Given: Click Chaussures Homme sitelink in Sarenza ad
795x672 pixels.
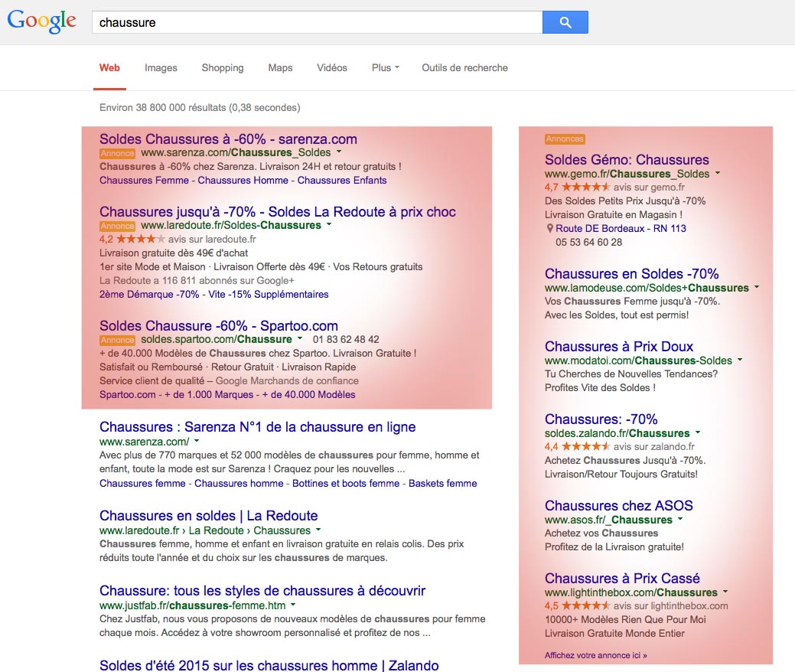Looking at the screenshot, I should (x=243, y=181).
